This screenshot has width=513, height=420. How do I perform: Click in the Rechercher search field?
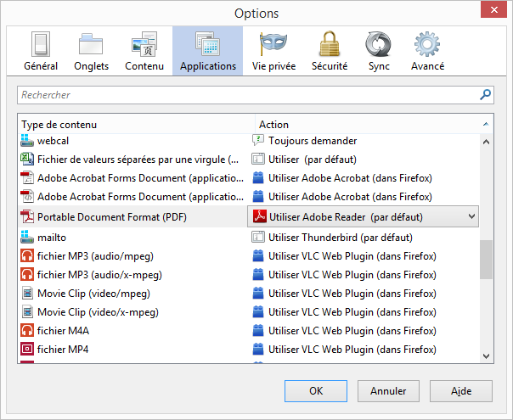(246, 95)
